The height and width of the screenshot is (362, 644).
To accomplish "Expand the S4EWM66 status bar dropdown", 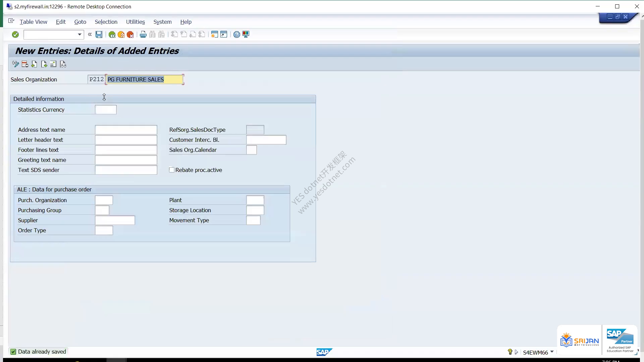I will (552, 352).
